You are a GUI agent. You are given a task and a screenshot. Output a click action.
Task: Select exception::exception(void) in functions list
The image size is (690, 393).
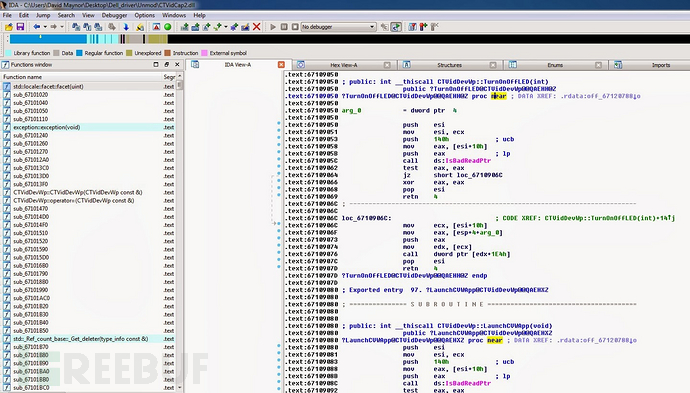(x=88, y=127)
